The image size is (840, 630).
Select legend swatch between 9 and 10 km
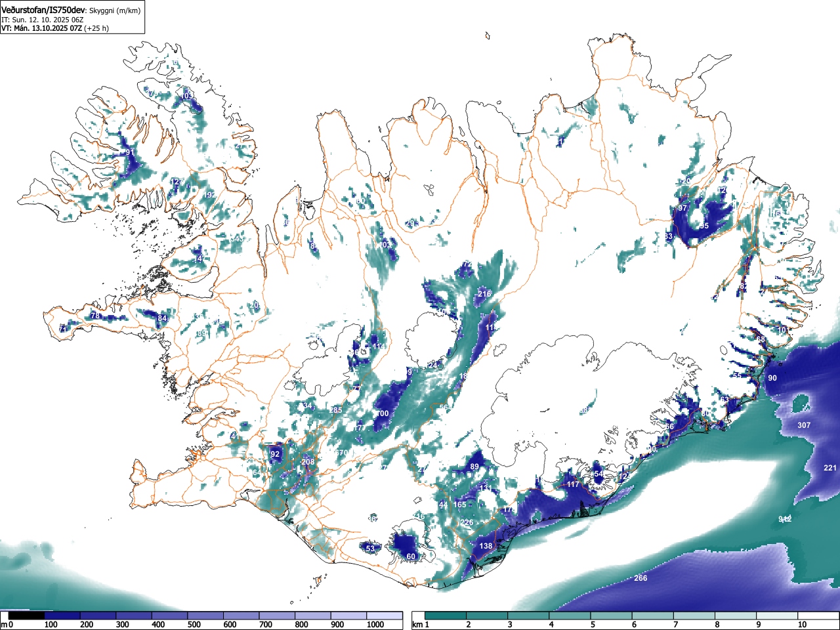pos(777,616)
